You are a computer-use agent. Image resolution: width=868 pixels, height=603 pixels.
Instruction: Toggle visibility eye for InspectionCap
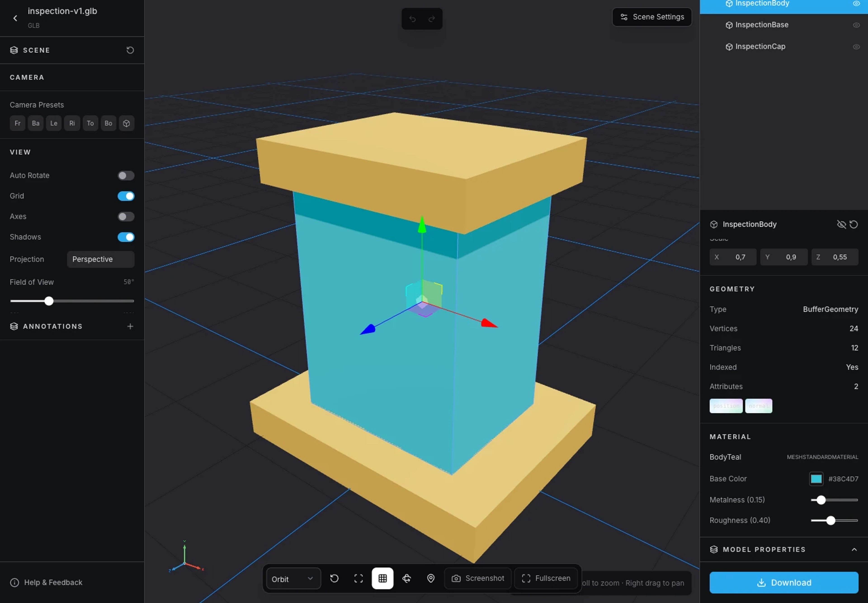856,47
